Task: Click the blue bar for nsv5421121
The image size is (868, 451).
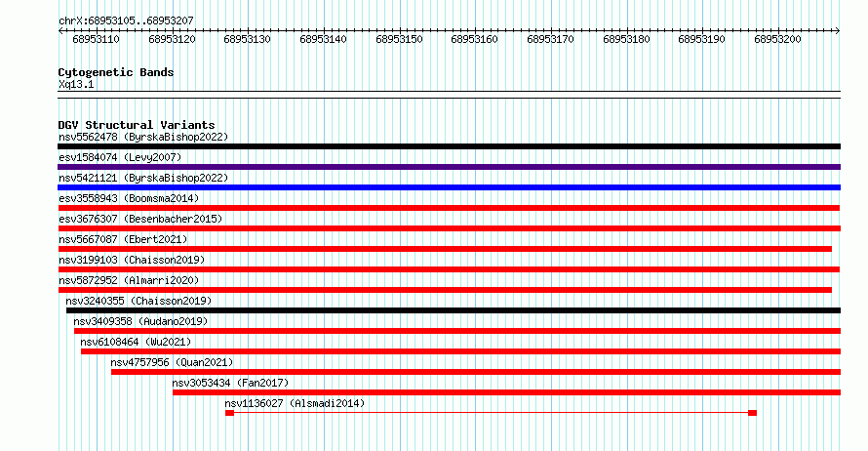Action: click(449, 187)
